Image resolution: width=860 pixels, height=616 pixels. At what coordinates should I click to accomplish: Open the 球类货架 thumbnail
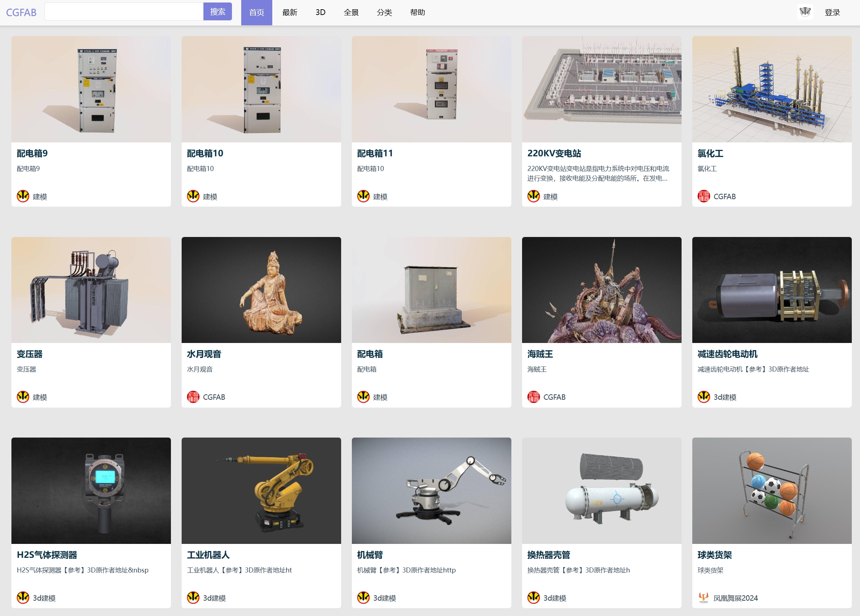click(x=772, y=490)
